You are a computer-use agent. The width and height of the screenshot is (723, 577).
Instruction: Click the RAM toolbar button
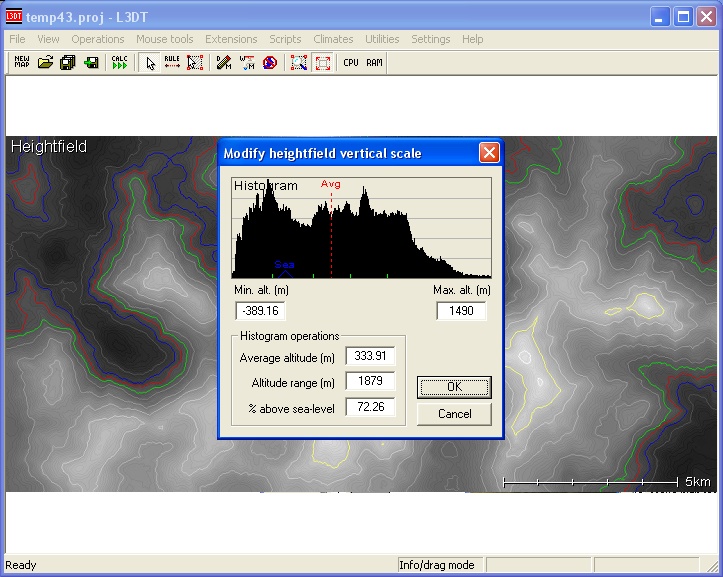point(374,62)
